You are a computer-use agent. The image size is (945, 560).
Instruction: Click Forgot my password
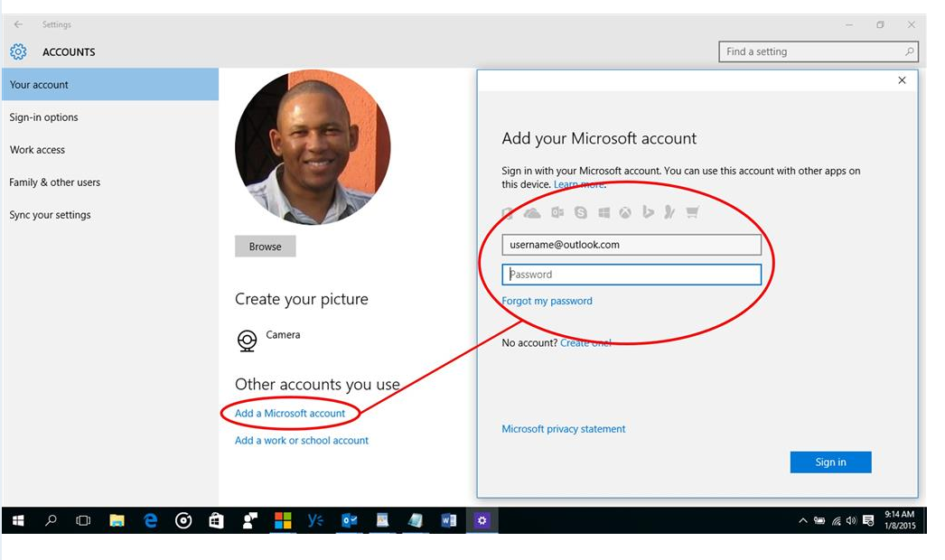coord(547,301)
